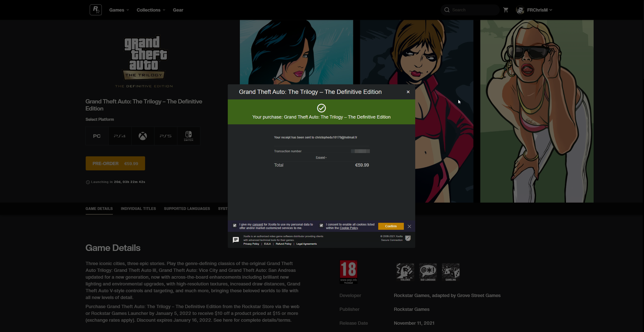Viewport: 644px width, 332px height.
Task: Click the Secure Connection shield icon
Action: tap(408, 238)
